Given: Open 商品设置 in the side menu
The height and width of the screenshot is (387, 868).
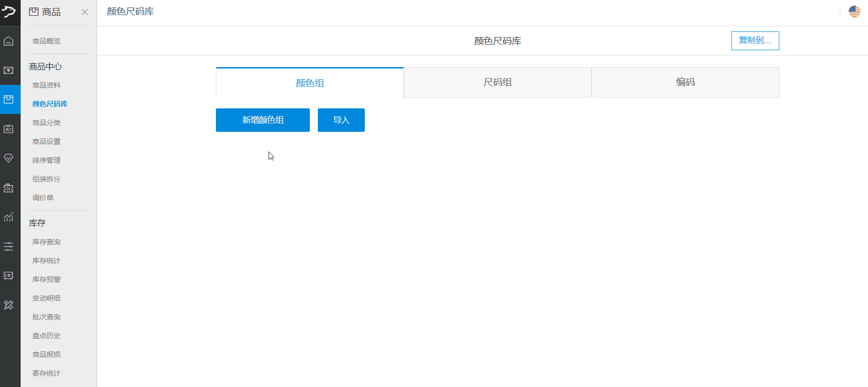Looking at the screenshot, I should pos(46,142).
